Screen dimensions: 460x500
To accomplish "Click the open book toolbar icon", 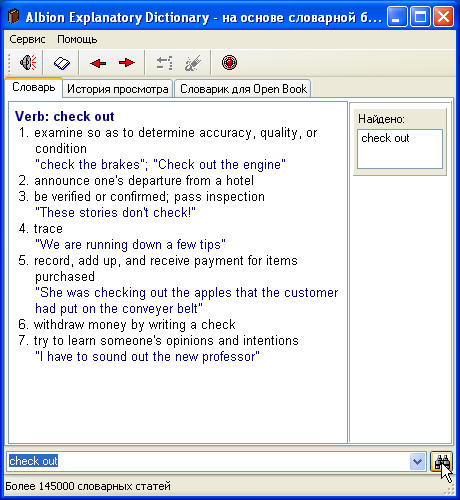I will 62,63.
